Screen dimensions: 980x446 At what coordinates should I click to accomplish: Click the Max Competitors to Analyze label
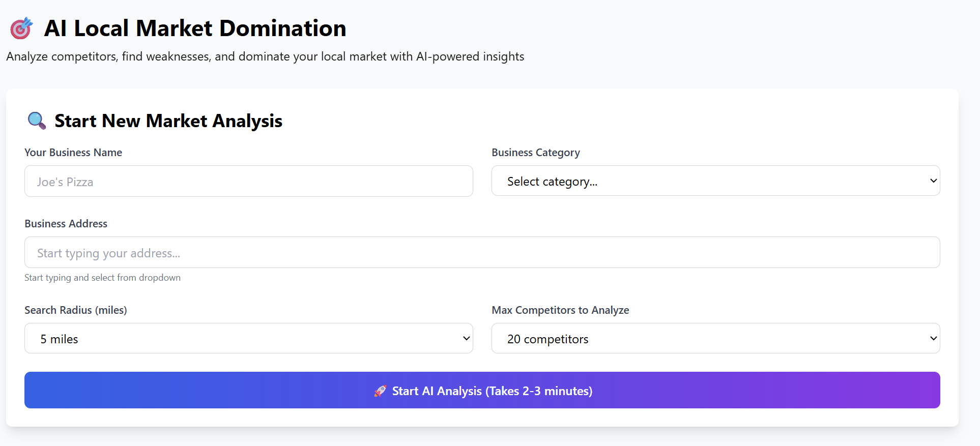(x=560, y=310)
